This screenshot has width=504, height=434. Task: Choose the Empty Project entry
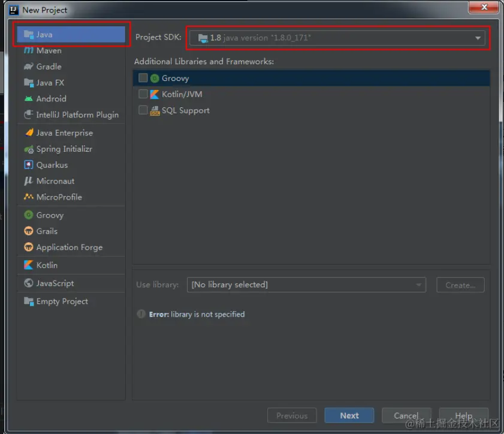point(71,302)
